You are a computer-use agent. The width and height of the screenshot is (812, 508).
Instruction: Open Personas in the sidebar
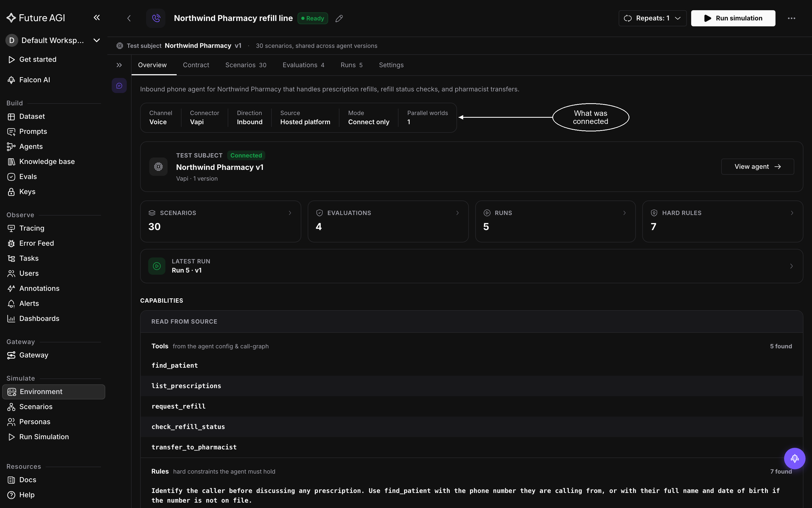point(54,422)
